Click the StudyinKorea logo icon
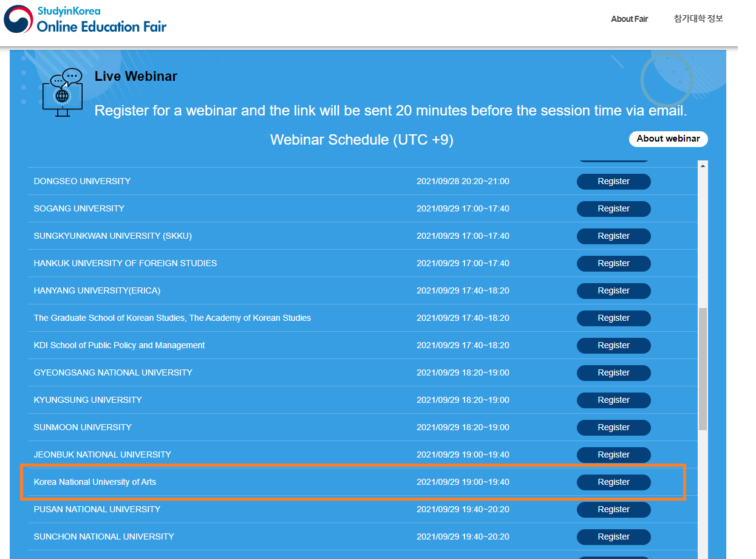 (x=18, y=19)
